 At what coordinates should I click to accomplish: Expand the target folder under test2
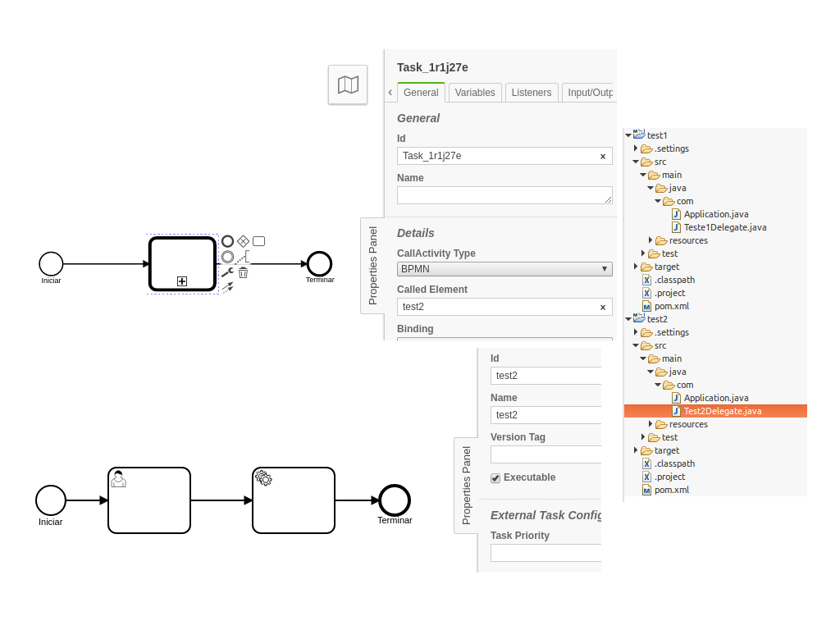[636, 450]
